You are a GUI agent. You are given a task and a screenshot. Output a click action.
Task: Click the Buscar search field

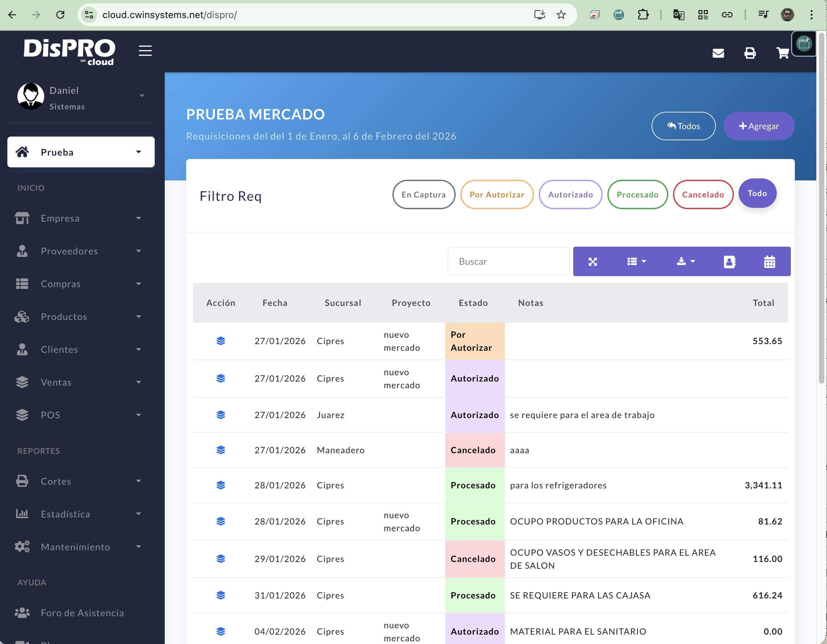point(508,262)
